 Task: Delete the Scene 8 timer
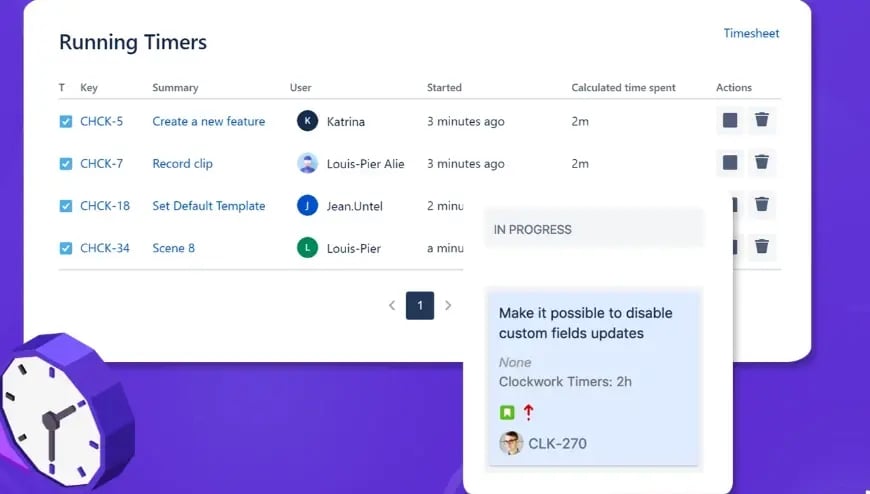coord(762,247)
